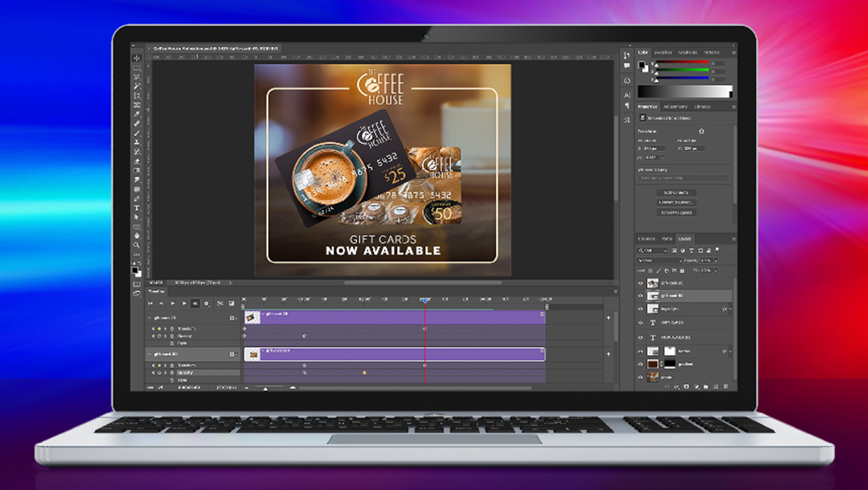Click the yellow Opacity keyframe diamond
The image size is (868, 490).
[x=365, y=372]
